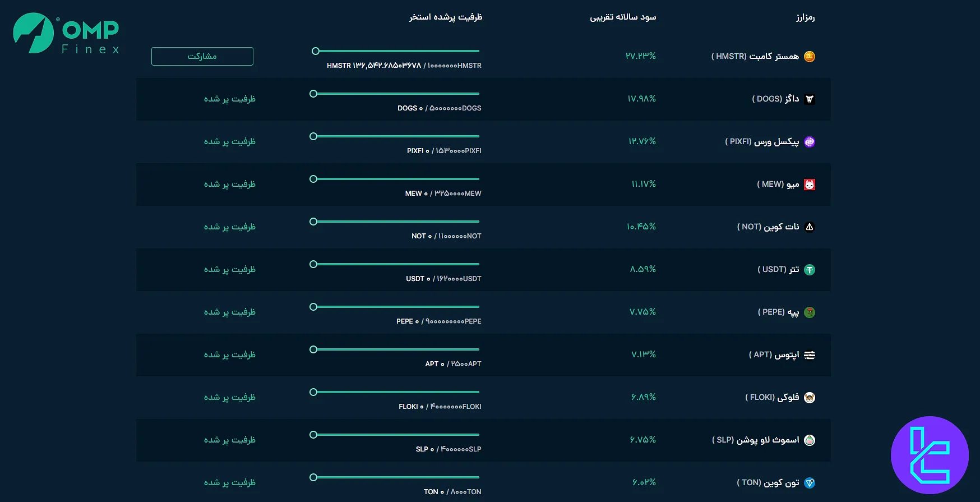Click the Toncoin (TON) diamond icon
980x502 pixels.
point(809,483)
